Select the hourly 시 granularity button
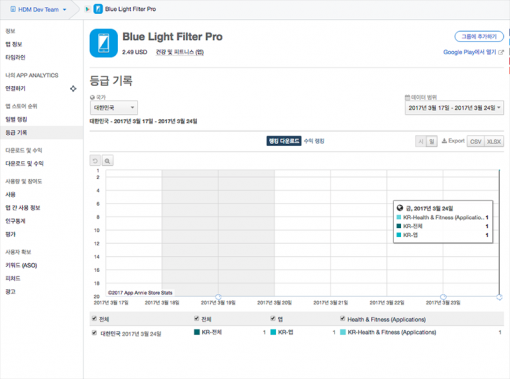Screen dimensions: 510x379 421,141
